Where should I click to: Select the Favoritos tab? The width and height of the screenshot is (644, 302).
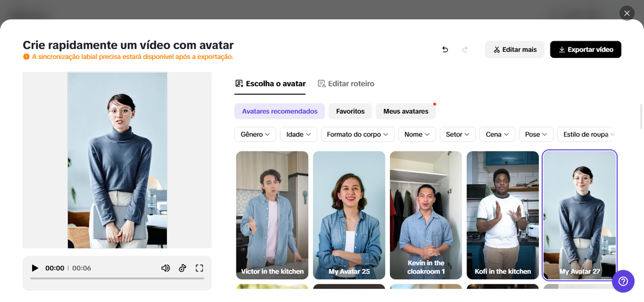pos(350,111)
